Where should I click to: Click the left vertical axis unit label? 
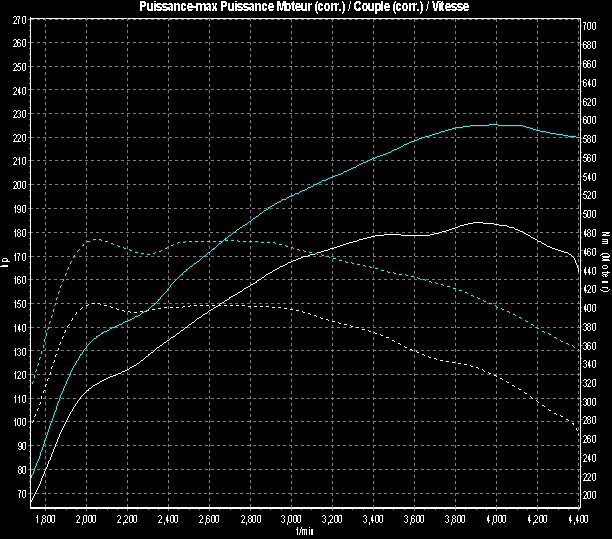[x=6, y=262]
